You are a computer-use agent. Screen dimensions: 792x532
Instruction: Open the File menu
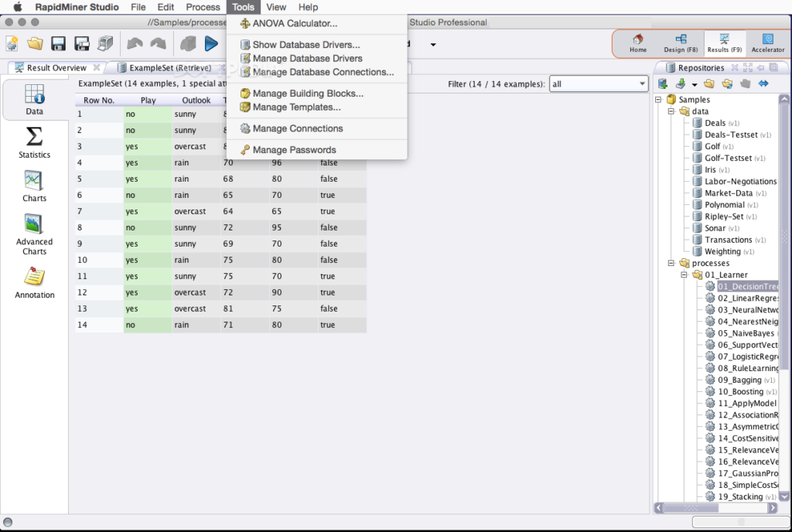[x=138, y=7]
